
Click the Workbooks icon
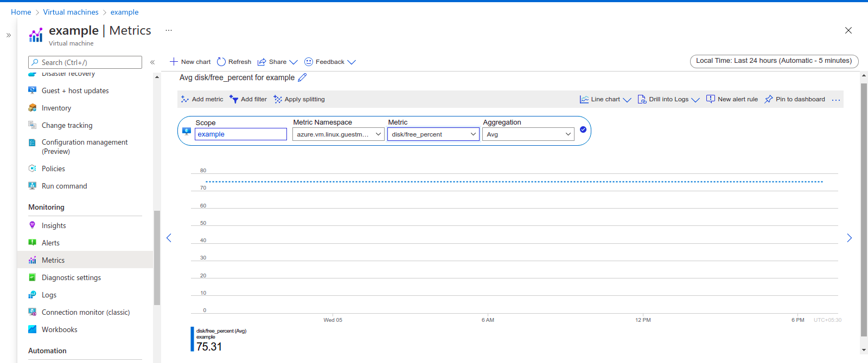point(32,329)
